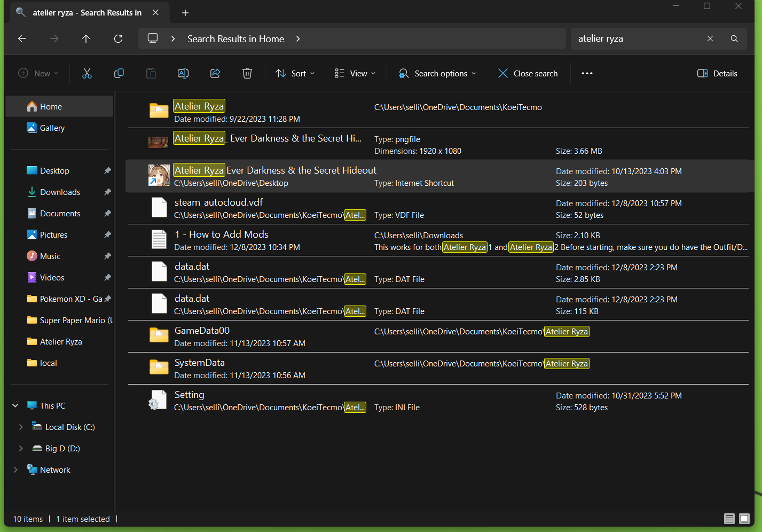Screen dimensions: 762x532
Task: Refresh the search results
Action: [118, 38]
